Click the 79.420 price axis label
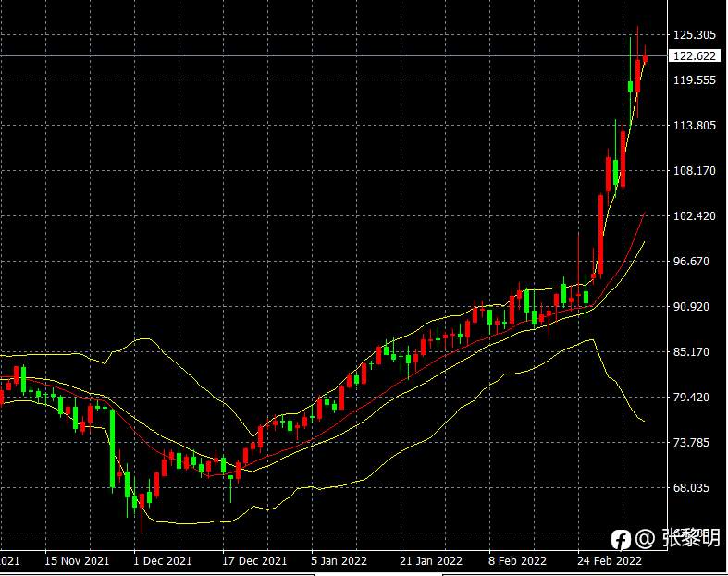Screen dimensions: 728x576 (x=691, y=398)
